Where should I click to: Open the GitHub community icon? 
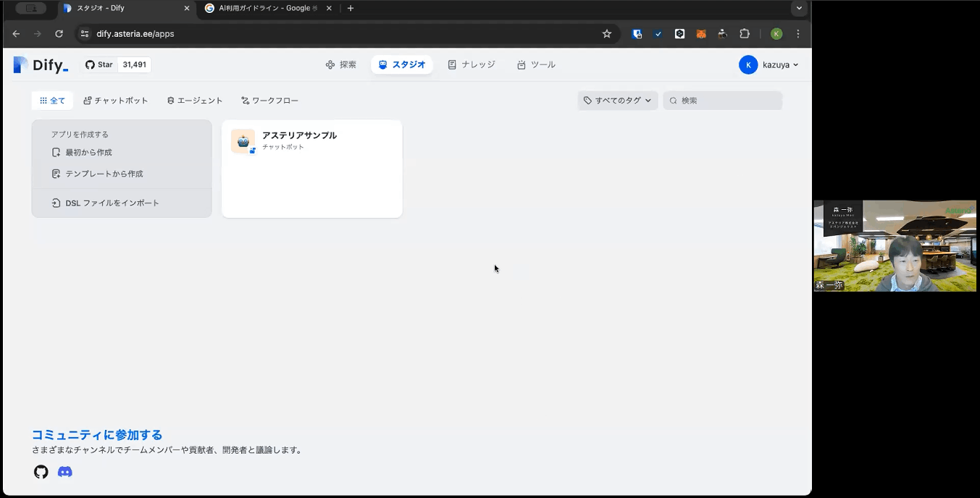(41, 472)
